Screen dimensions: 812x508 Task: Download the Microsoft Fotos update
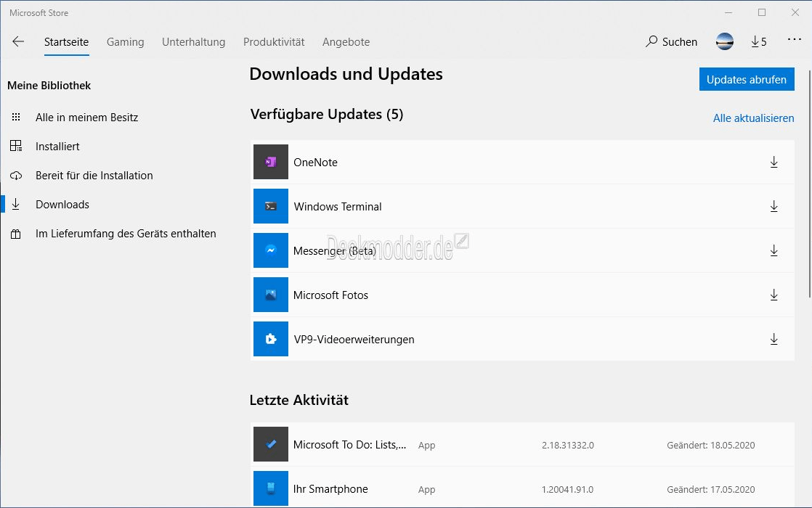coord(774,295)
